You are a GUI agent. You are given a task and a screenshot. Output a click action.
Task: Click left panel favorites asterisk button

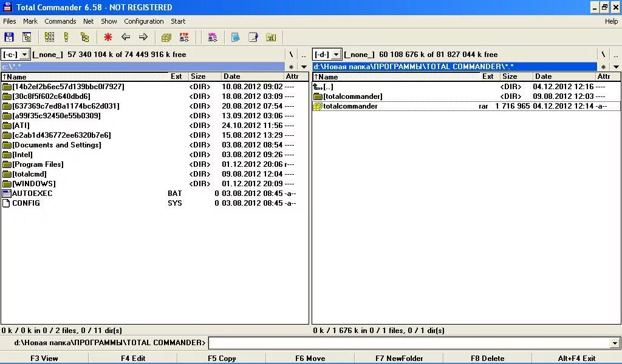point(291,67)
